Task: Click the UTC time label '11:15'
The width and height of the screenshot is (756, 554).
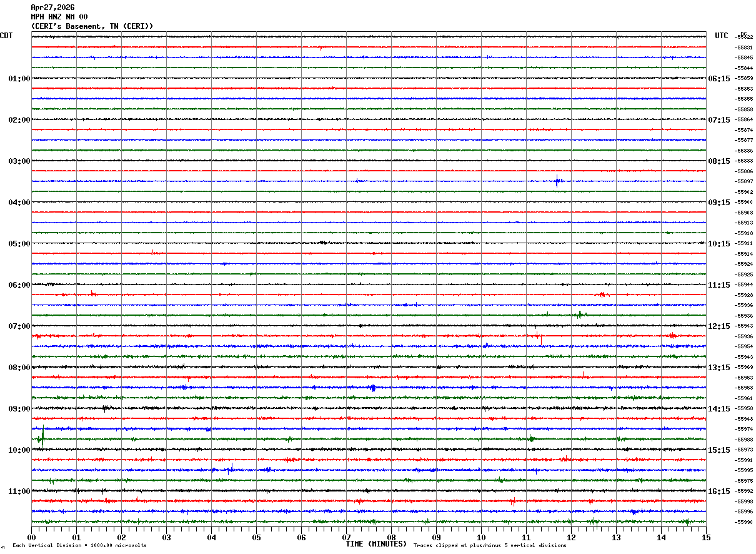Action: [x=719, y=285]
